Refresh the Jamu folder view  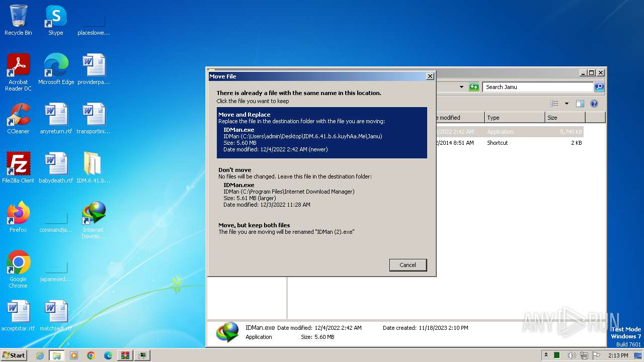473,87
